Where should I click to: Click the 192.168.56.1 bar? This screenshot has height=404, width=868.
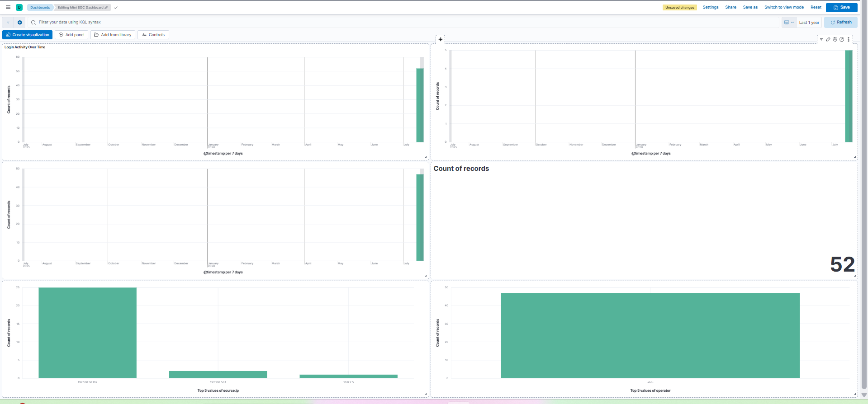pyautogui.click(x=218, y=375)
